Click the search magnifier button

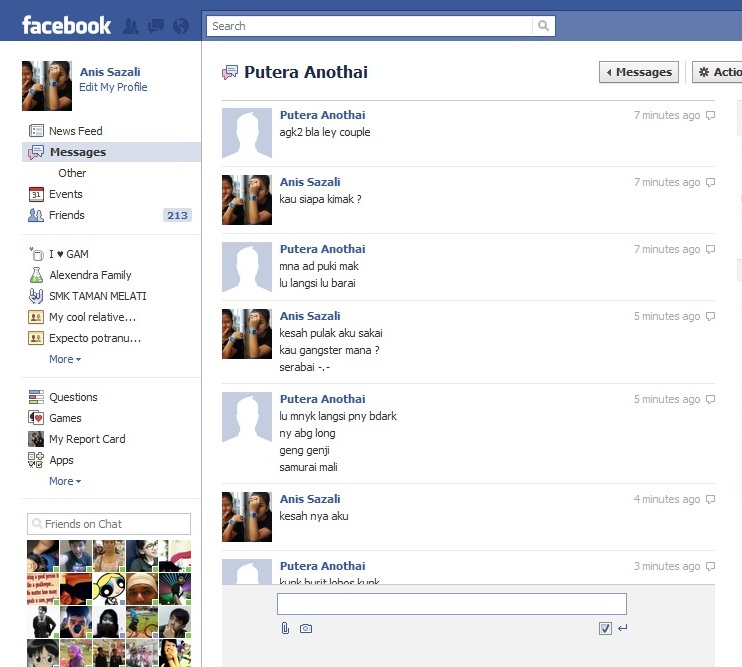543,26
